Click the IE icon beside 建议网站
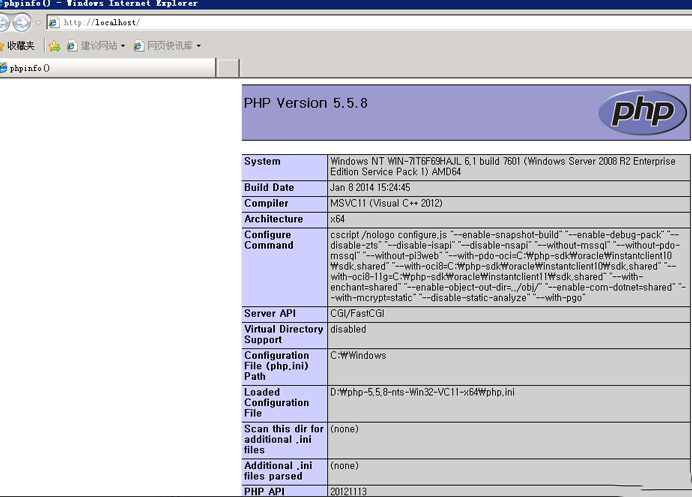The image size is (692, 497). (71, 45)
